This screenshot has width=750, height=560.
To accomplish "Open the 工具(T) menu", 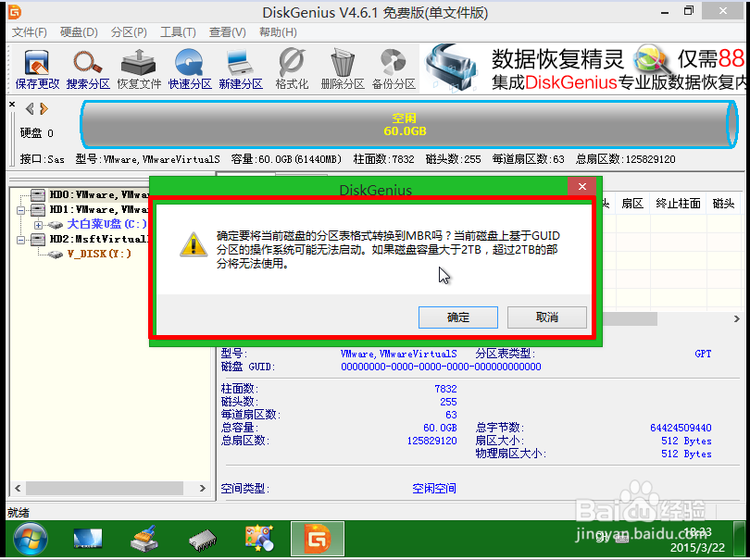I will pos(178,32).
